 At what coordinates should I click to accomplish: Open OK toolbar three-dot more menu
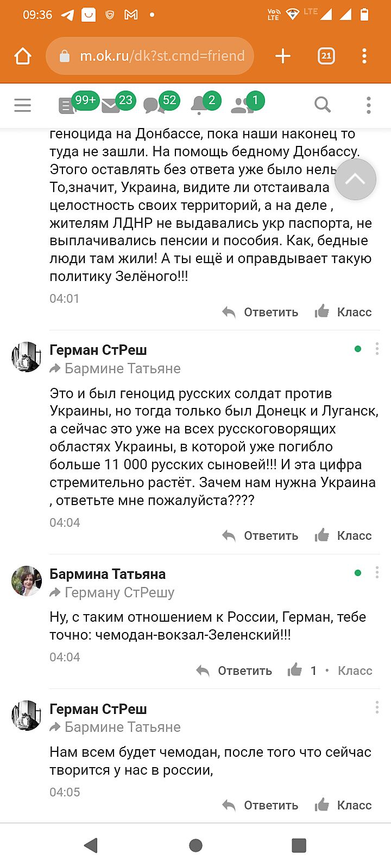369,105
